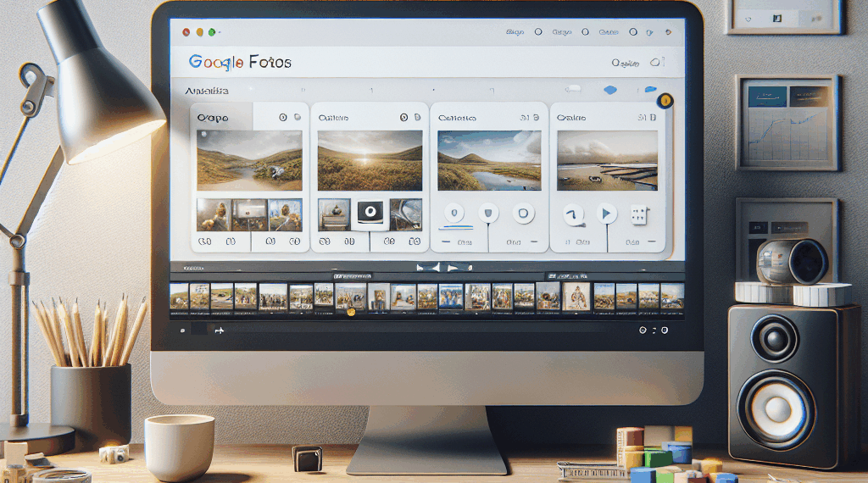This screenshot has width=868, height=483.
Task: Select third small thumbnail in first card
Action: click(286, 215)
